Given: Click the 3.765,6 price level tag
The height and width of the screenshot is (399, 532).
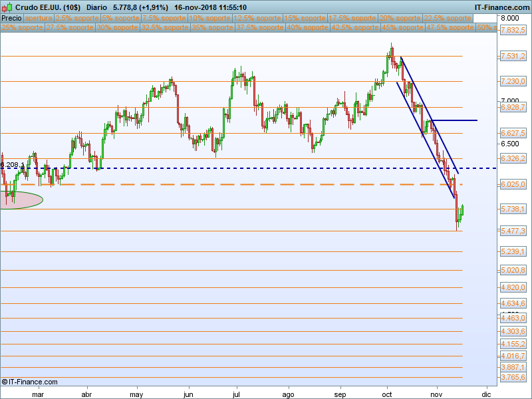Looking at the screenshot, I should [x=513, y=378].
